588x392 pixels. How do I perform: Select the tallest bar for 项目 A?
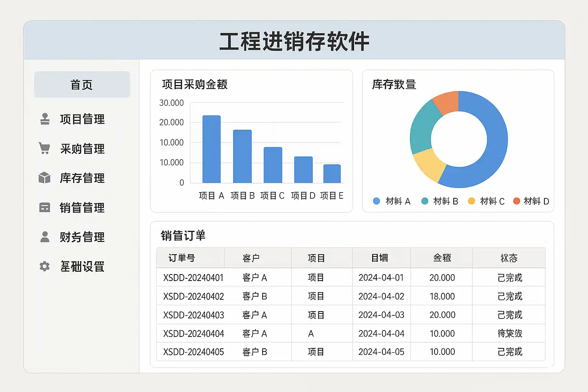pos(211,149)
